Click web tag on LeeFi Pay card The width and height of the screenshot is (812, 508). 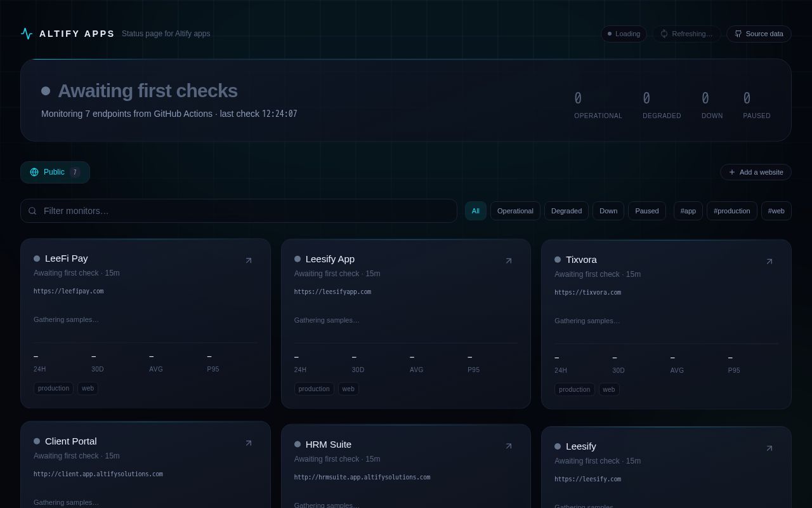click(88, 389)
